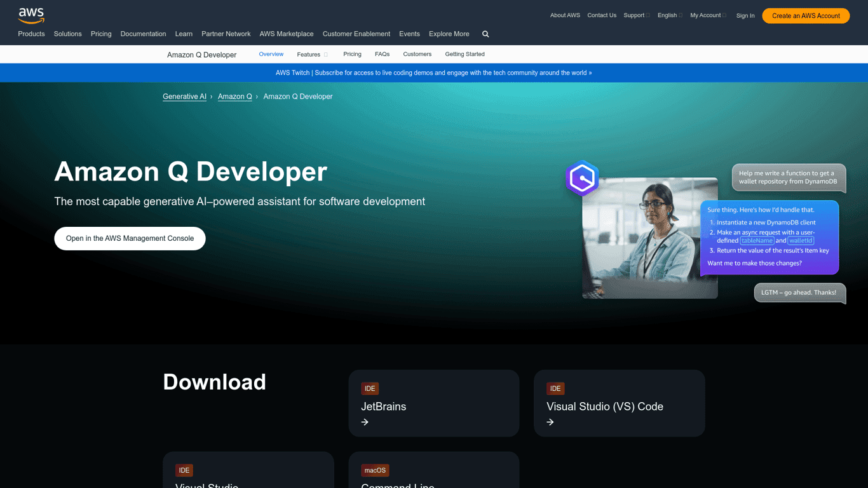Click the Visual Studio Code arrow icon

550,422
